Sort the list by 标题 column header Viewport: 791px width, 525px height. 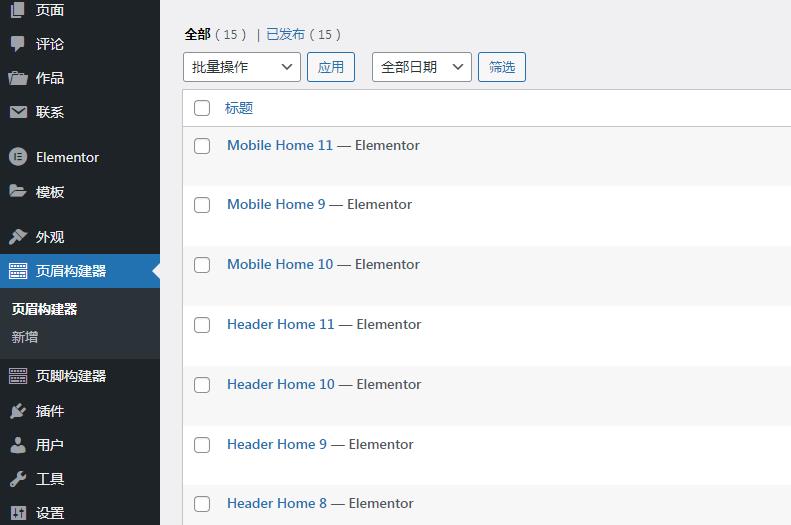coord(239,108)
